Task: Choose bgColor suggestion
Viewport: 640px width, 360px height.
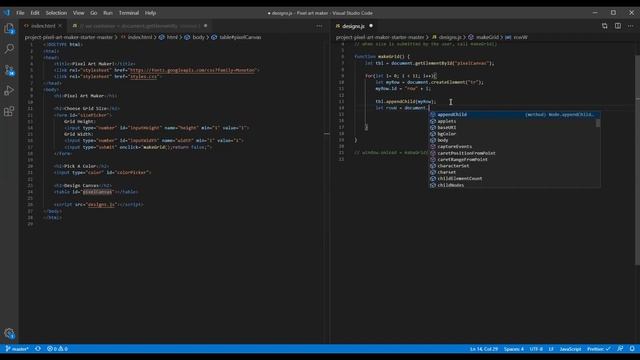Action: [514, 134]
